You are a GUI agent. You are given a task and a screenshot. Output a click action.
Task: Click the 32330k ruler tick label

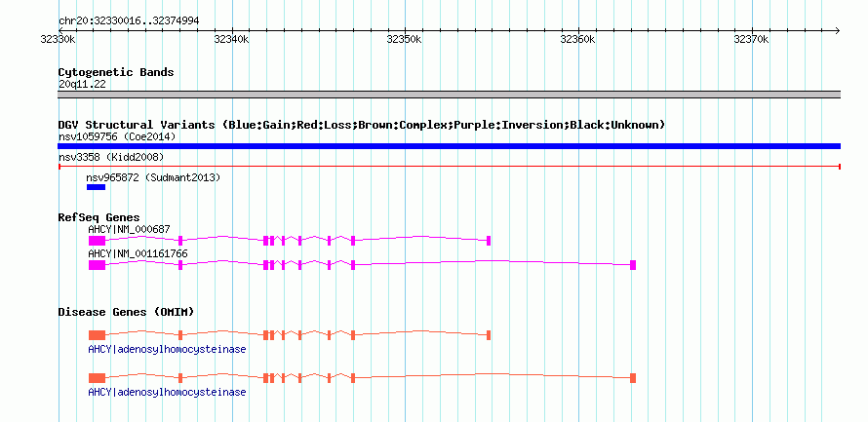58,39
